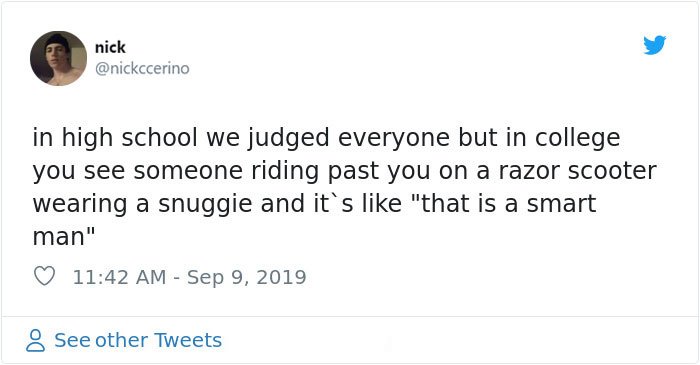Click the word everyone in the tweet
The height and width of the screenshot is (365, 700).
coord(394,140)
